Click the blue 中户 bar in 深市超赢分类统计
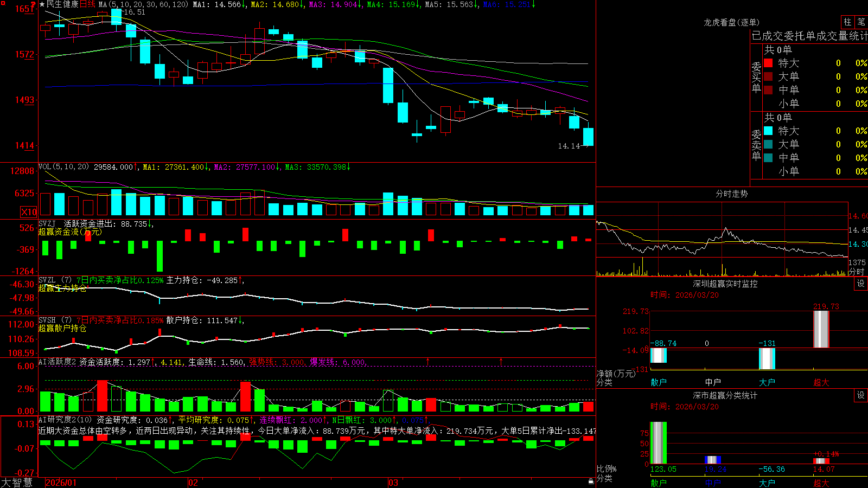The width and height of the screenshot is (868, 488). [713, 460]
